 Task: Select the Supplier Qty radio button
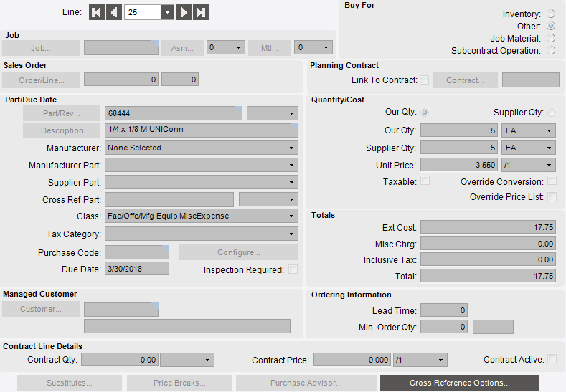pos(552,113)
